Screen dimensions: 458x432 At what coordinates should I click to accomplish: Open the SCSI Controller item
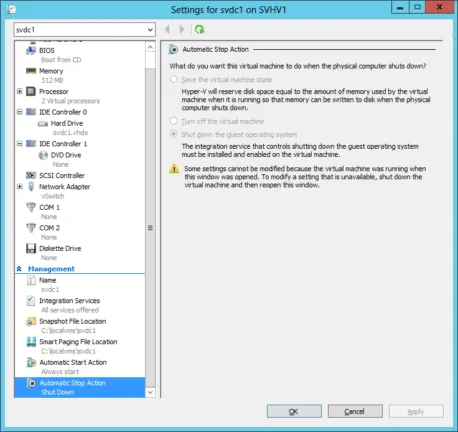pos(62,175)
